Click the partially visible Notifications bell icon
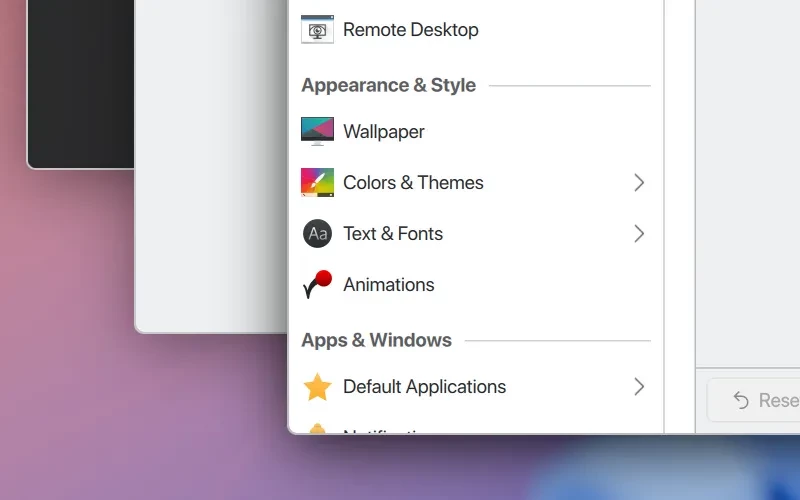 (317, 429)
